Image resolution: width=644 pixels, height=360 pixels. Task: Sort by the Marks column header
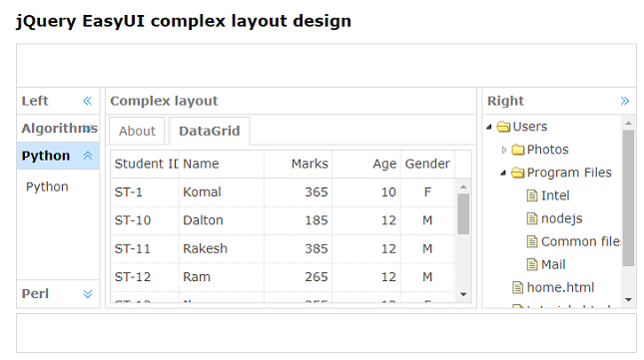pyautogui.click(x=299, y=164)
